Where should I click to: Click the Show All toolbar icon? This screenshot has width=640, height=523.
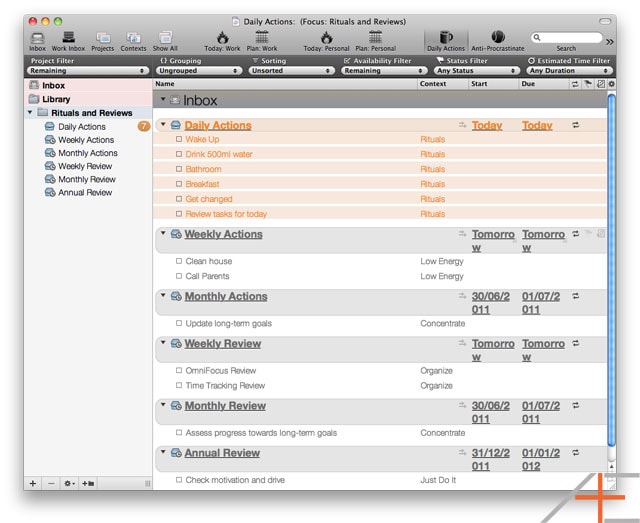click(x=165, y=42)
